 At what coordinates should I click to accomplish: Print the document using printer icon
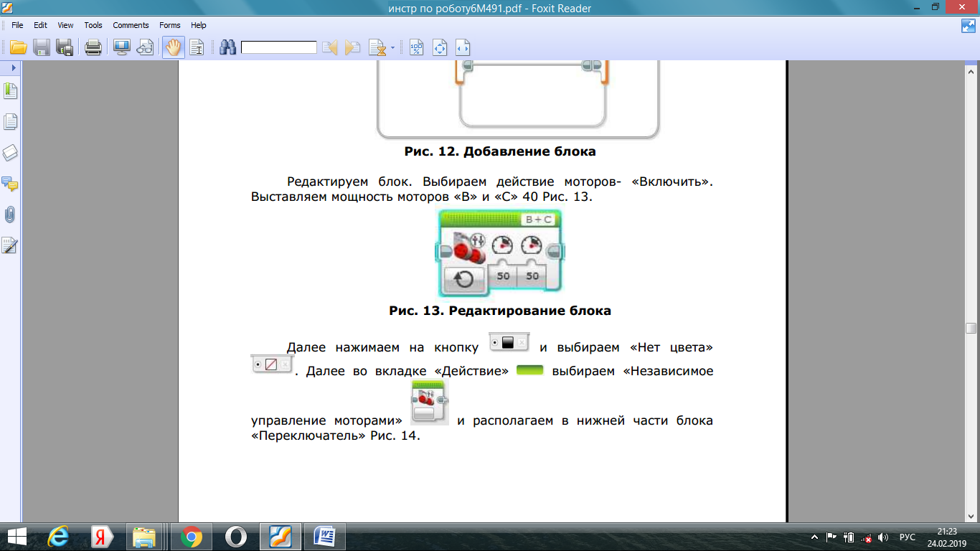click(x=93, y=48)
